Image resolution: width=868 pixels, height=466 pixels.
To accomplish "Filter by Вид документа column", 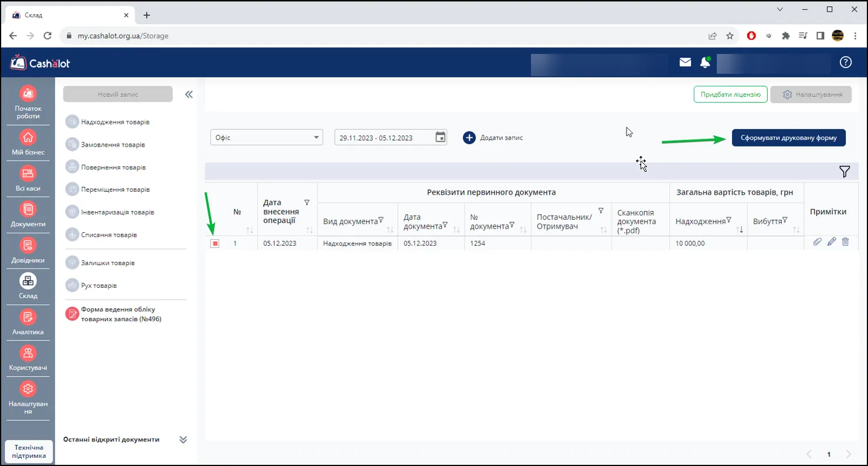I will [x=381, y=220].
